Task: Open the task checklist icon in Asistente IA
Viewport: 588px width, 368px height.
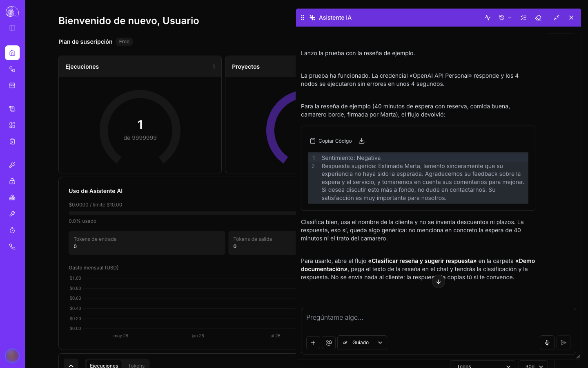Action: pyautogui.click(x=523, y=18)
